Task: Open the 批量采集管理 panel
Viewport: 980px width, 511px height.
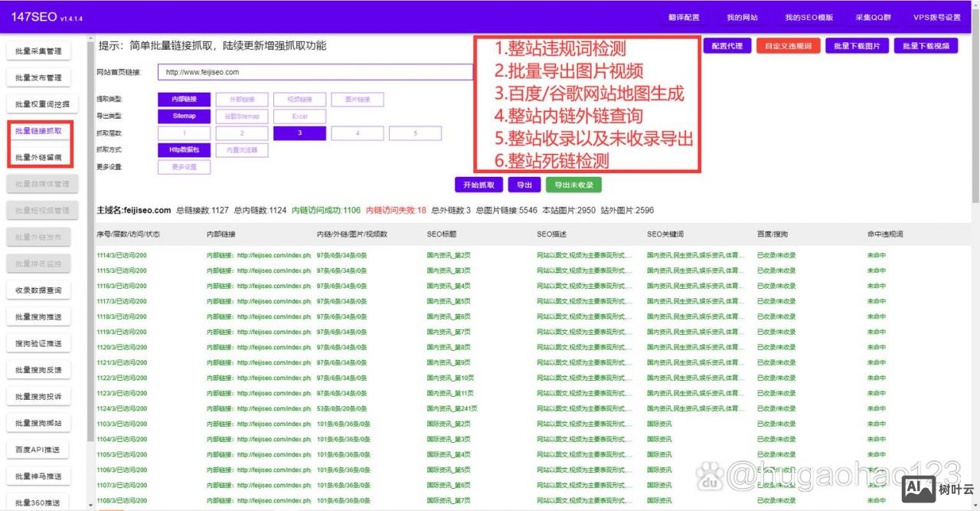Action: 38,50
